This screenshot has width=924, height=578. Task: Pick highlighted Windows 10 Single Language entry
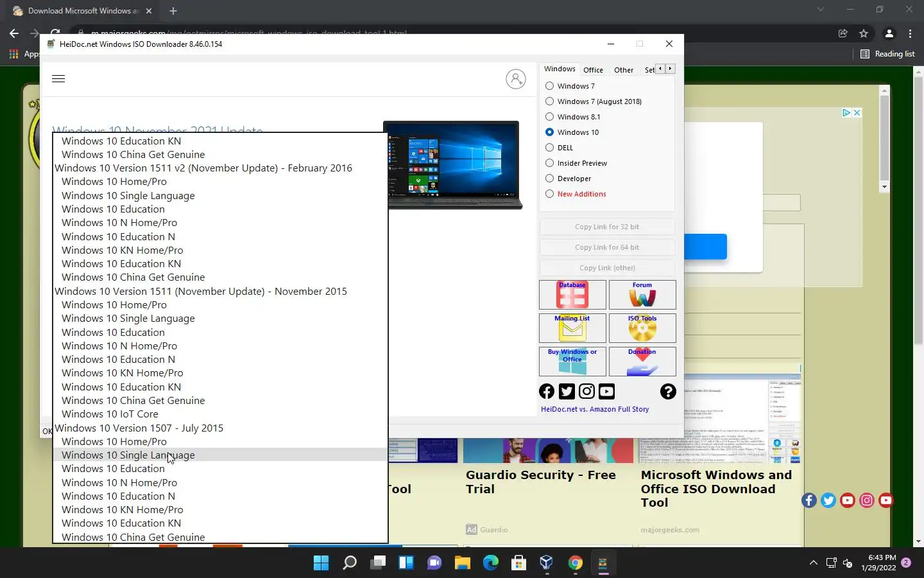pyautogui.click(x=220, y=455)
